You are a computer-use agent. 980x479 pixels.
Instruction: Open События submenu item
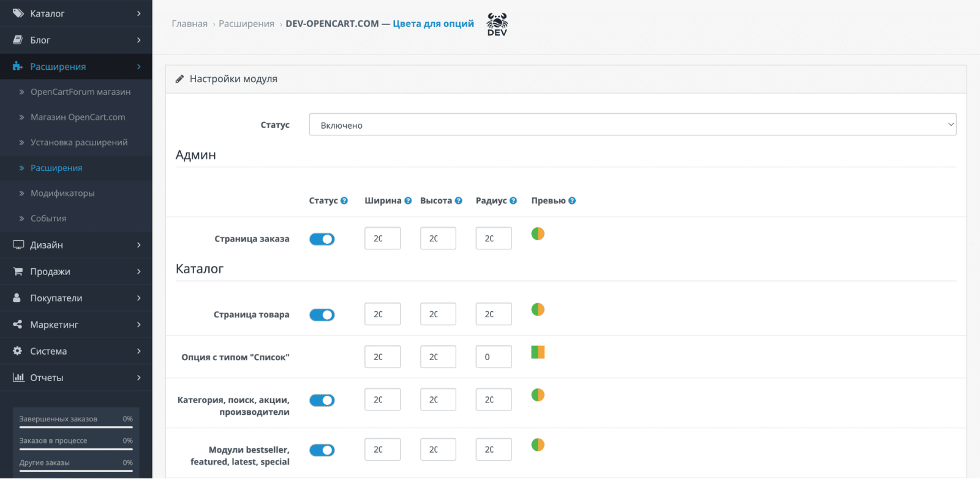(48, 218)
